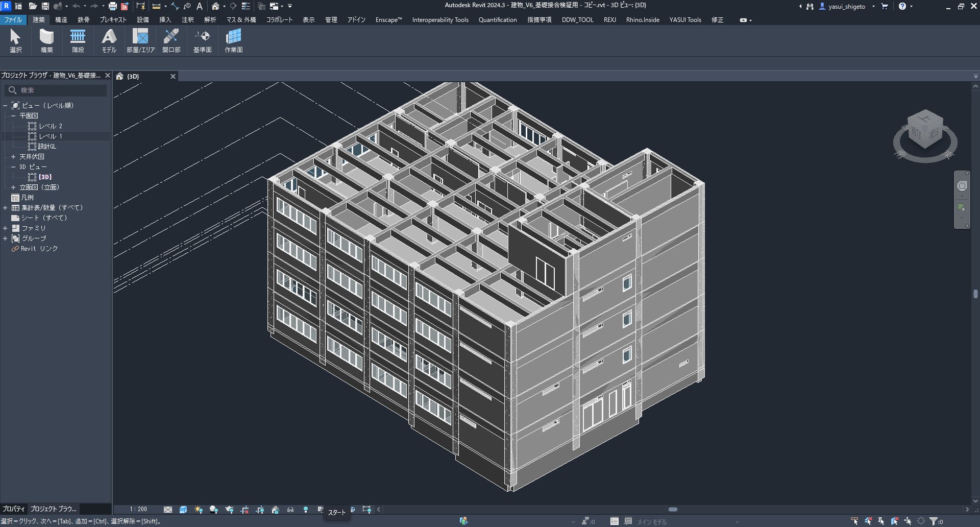Click the vertical scrollbar thumb of the view
Image resolution: width=980 pixels, height=527 pixels.
tap(975, 294)
